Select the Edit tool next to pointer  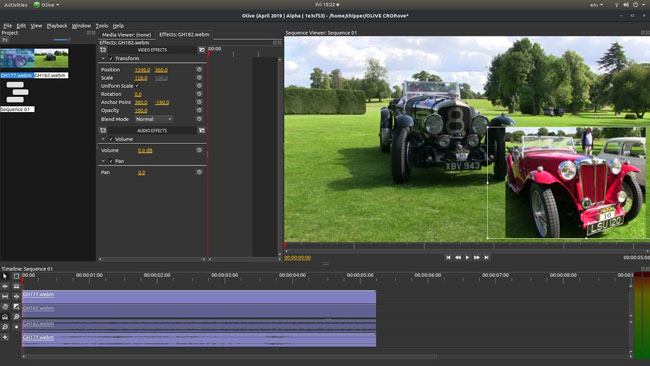[x=16, y=276]
